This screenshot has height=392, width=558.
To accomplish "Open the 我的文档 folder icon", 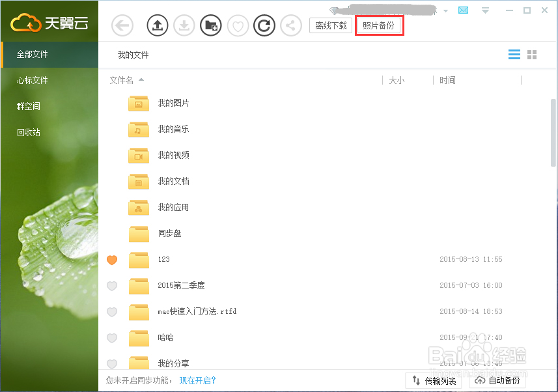I will click(139, 181).
